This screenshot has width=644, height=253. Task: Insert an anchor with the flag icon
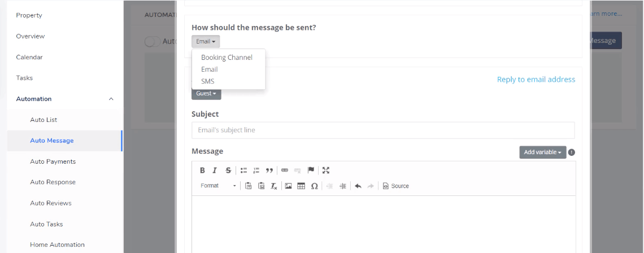[x=311, y=171]
